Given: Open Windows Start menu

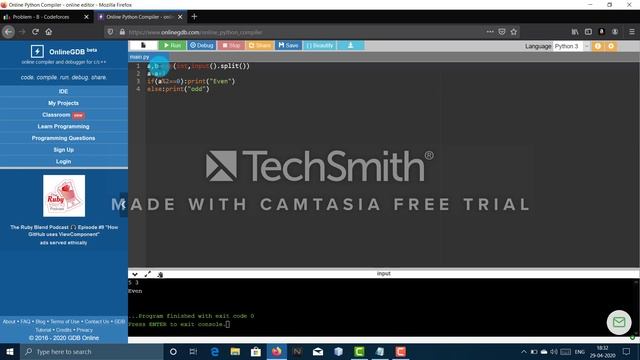Looking at the screenshot, I should point(10,351).
